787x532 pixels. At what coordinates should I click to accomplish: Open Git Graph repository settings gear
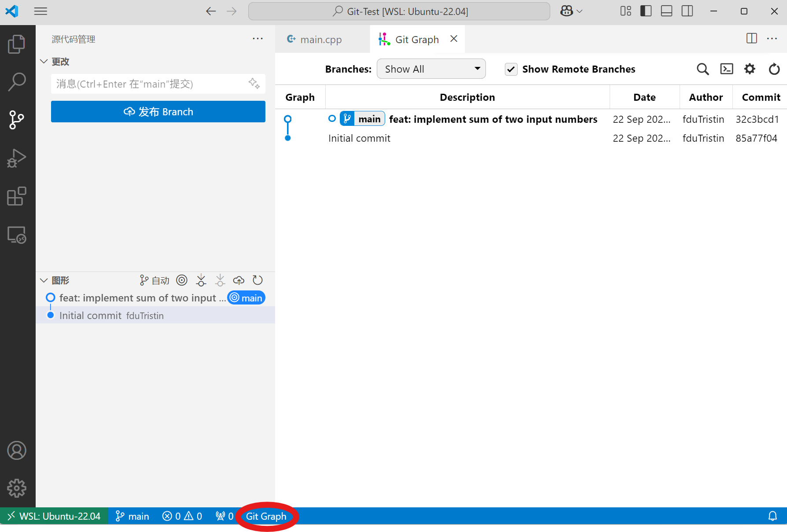[750, 69]
